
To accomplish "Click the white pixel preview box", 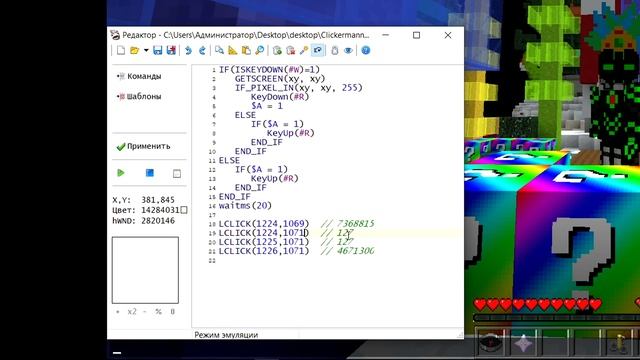I will pyautogui.click(x=145, y=270).
